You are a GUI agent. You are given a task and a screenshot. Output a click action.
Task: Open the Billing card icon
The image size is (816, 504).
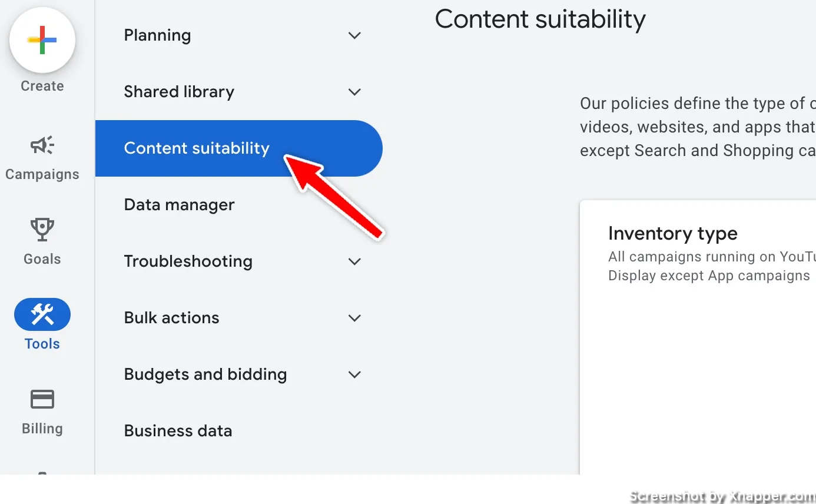pyautogui.click(x=42, y=400)
